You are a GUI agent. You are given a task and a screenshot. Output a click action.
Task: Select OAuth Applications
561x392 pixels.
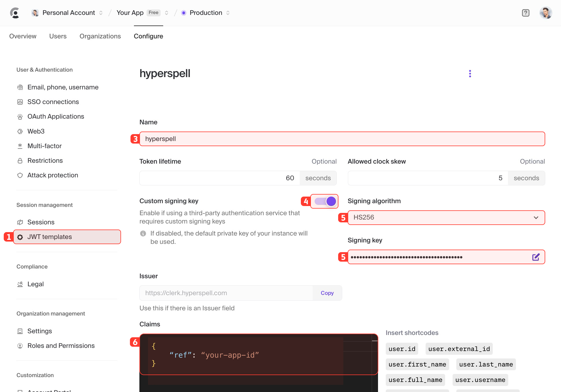(56, 116)
